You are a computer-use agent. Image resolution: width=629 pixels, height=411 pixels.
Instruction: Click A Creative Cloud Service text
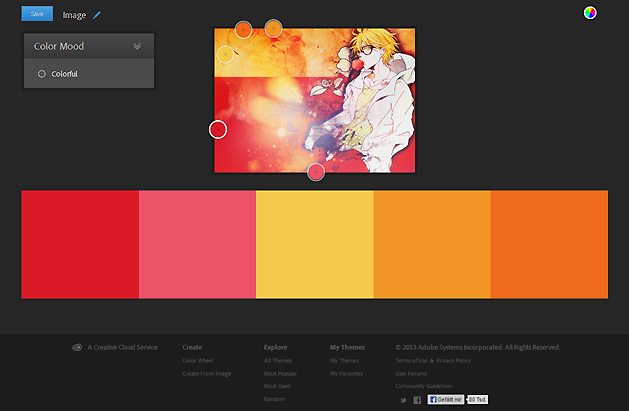pos(122,347)
